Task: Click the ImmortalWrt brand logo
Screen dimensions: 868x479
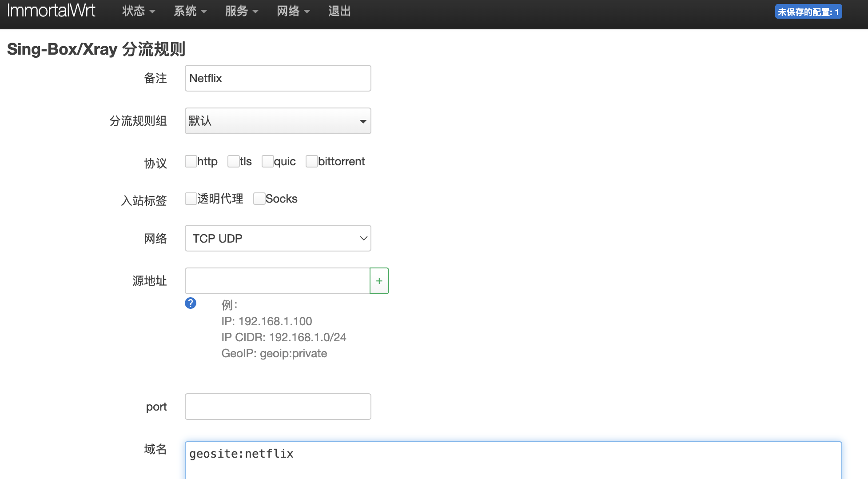Action: click(x=51, y=11)
